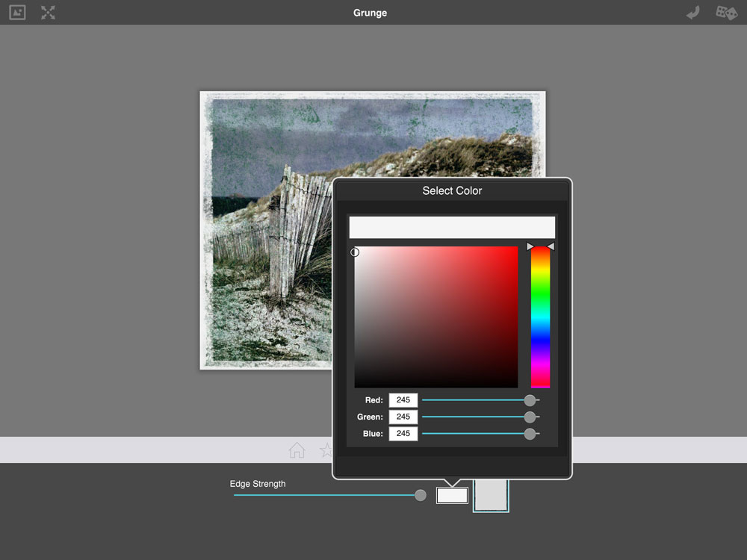Click the star favorites icon
The image size is (747, 560).
tap(326, 450)
